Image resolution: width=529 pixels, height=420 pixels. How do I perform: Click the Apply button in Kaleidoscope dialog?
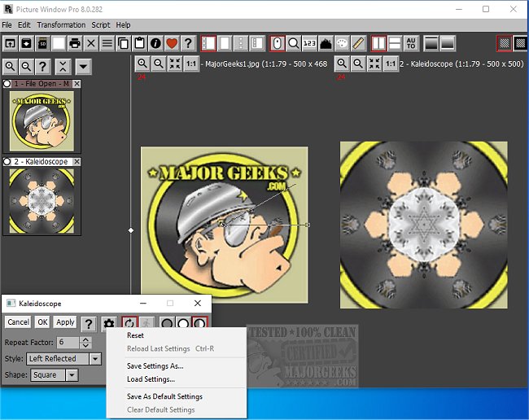click(65, 322)
